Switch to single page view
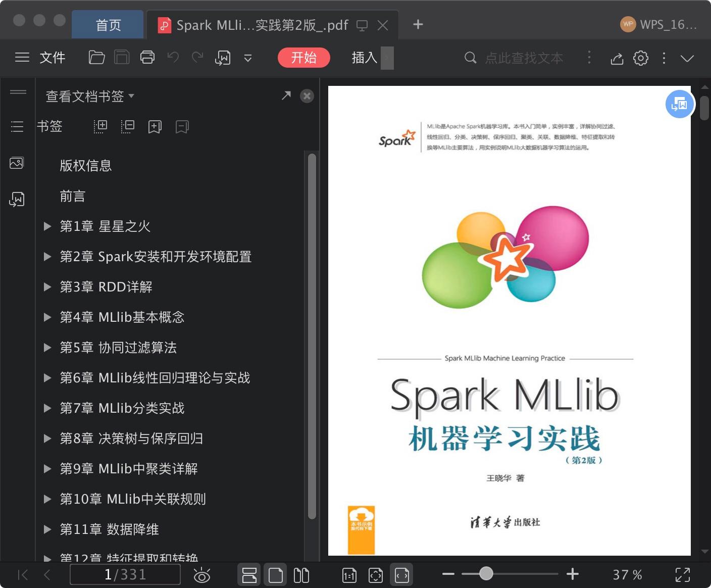The image size is (711, 588). [x=276, y=575]
